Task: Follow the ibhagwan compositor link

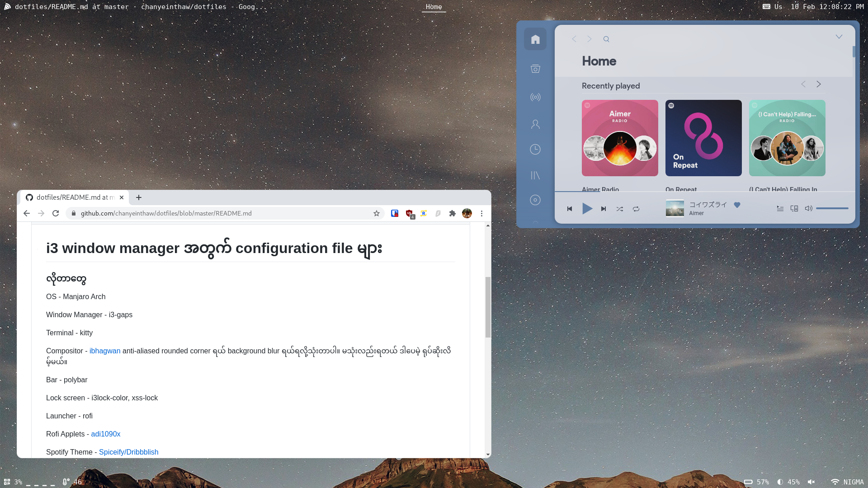Action: pos(105,351)
